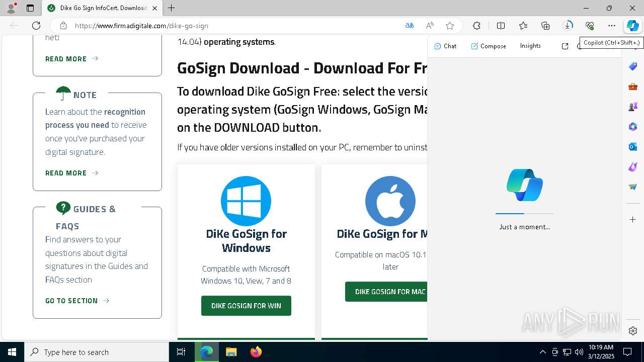Viewport: 644px width, 362px height.
Task: Click the DIKE GOSIGN FOR MAC button
Action: (386, 292)
